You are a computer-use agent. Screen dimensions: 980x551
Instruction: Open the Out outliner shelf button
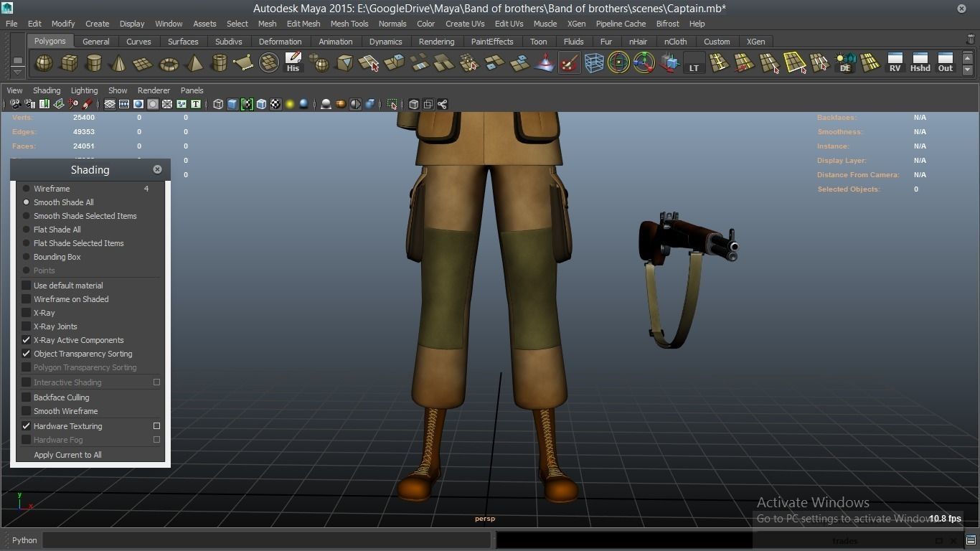946,63
